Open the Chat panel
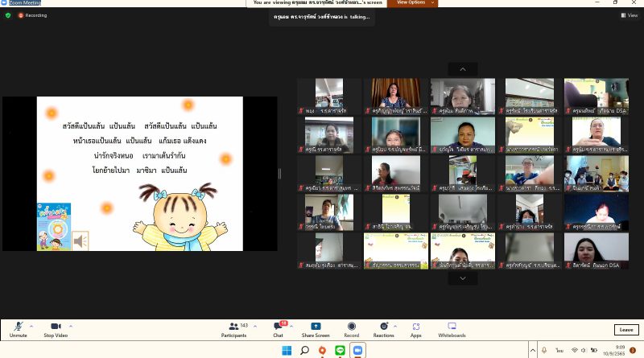Viewport: 644px width, 358px height. point(278,330)
